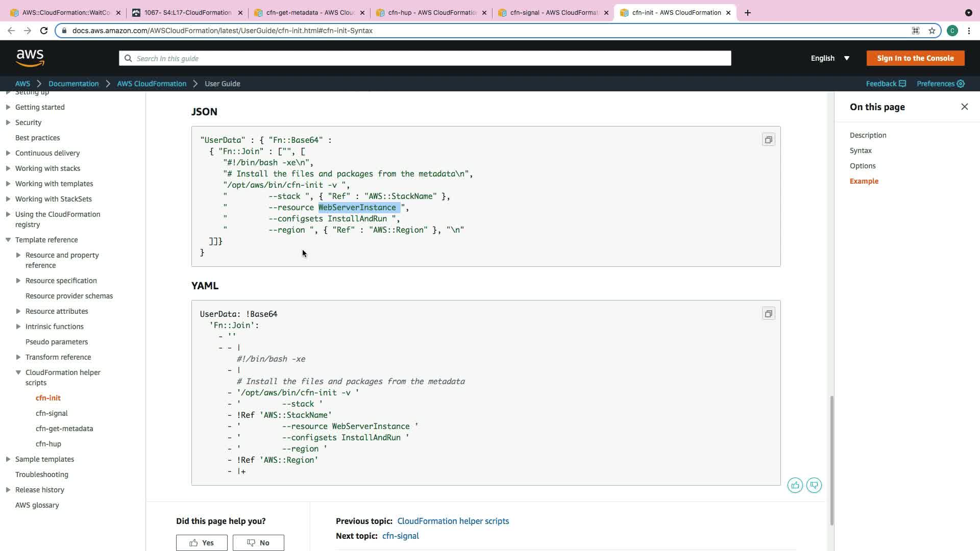Open the cfn-signal next topic link
The width and height of the screenshot is (980, 551).
click(x=400, y=536)
